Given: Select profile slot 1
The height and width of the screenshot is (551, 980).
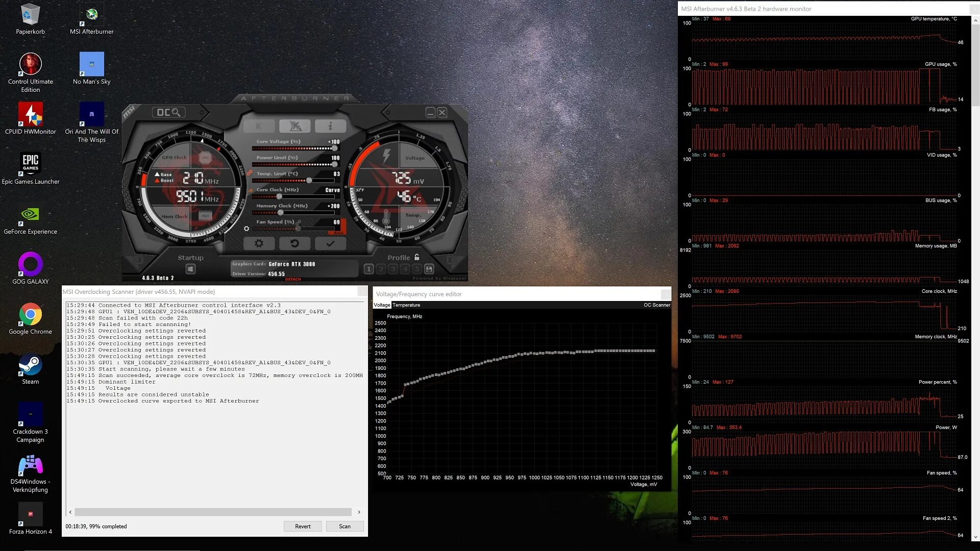Looking at the screenshot, I should (369, 269).
